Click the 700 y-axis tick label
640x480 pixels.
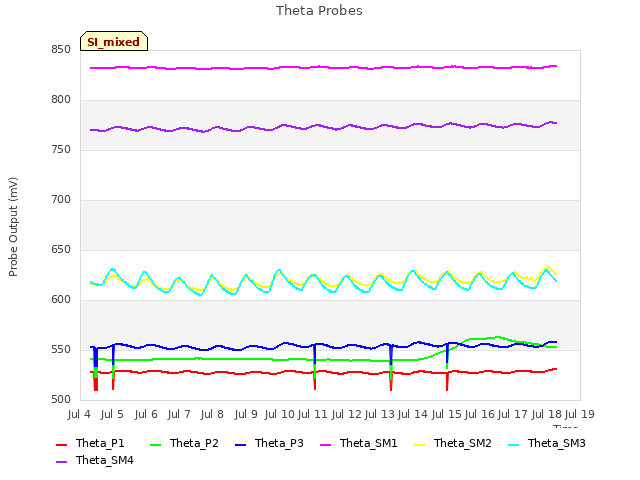click(61, 200)
